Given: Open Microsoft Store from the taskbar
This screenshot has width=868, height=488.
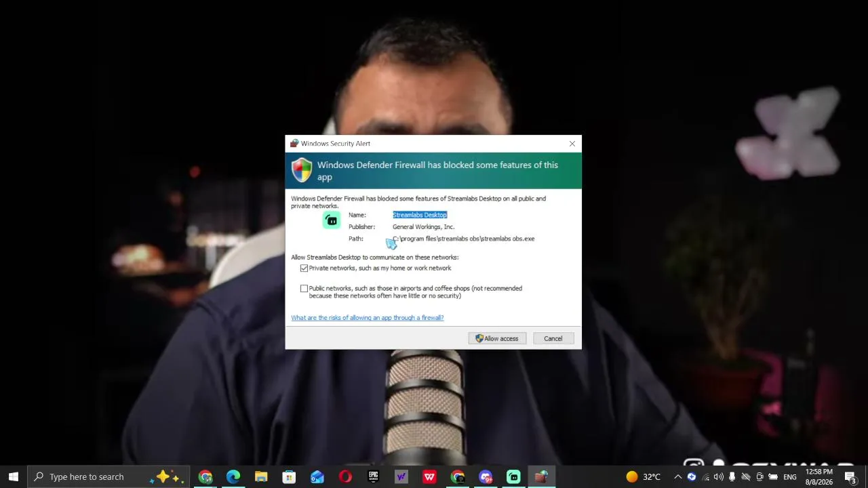Looking at the screenshot, I should pos(289,476).
